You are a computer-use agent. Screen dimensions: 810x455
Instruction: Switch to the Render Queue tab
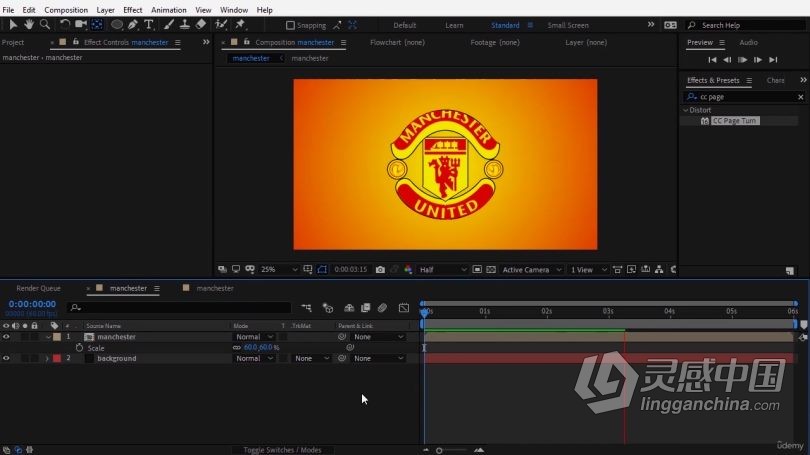click(x=38, y=288)
